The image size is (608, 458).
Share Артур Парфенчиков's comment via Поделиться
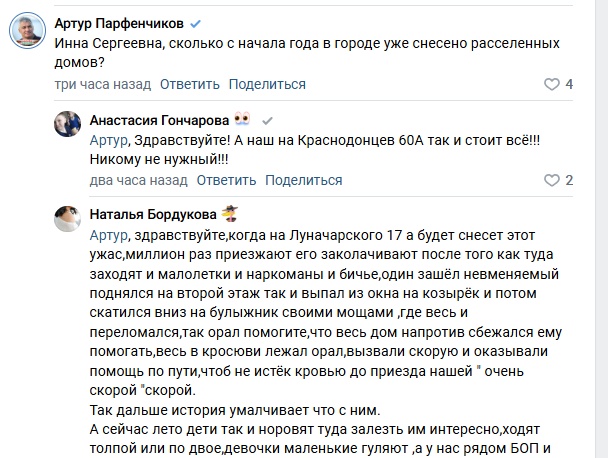click(267, 84)
